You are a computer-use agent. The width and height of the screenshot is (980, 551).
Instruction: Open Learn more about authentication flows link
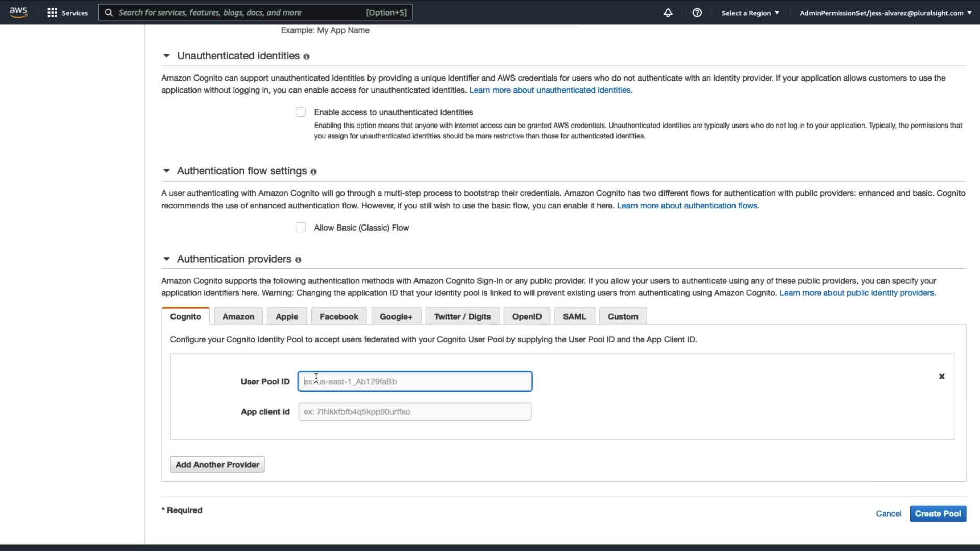[x=688, y=206]
